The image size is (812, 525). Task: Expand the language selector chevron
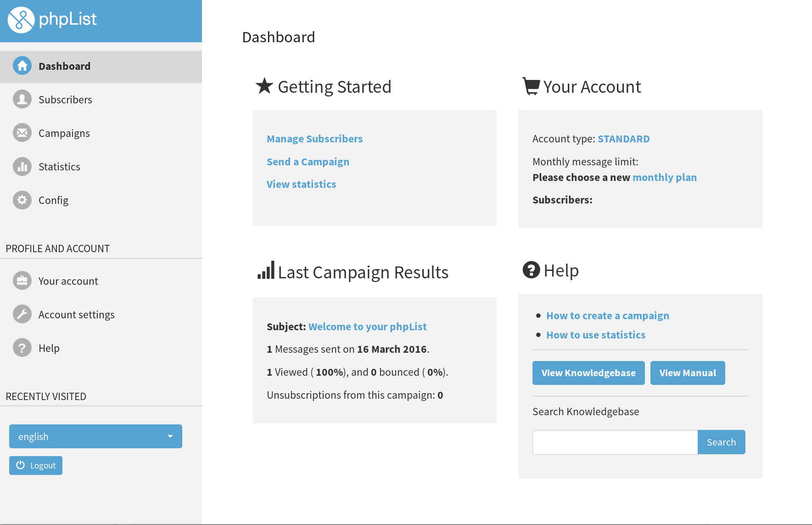pos(171,436)
